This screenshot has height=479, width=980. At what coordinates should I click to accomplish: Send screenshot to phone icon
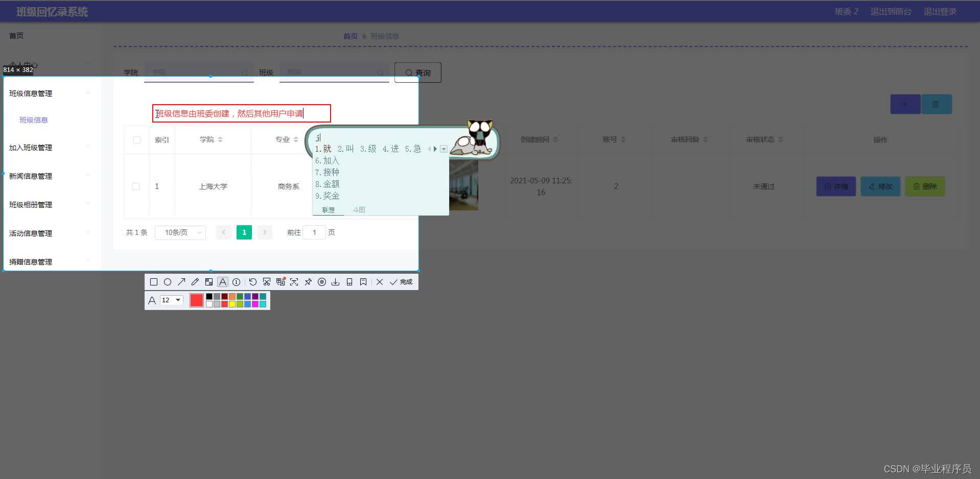[x=349, y=282]
